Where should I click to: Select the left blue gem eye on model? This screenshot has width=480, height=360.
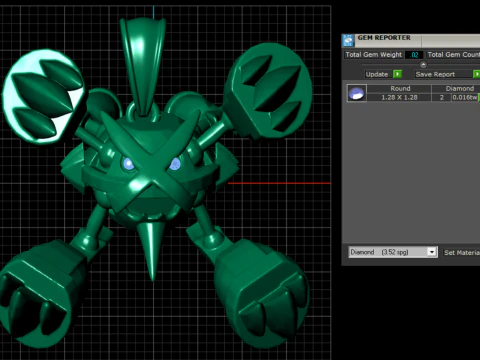coord(128,164)
